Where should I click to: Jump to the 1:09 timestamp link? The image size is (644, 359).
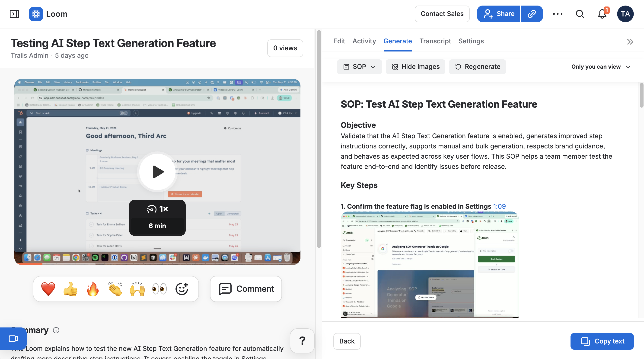pos(499,206)
